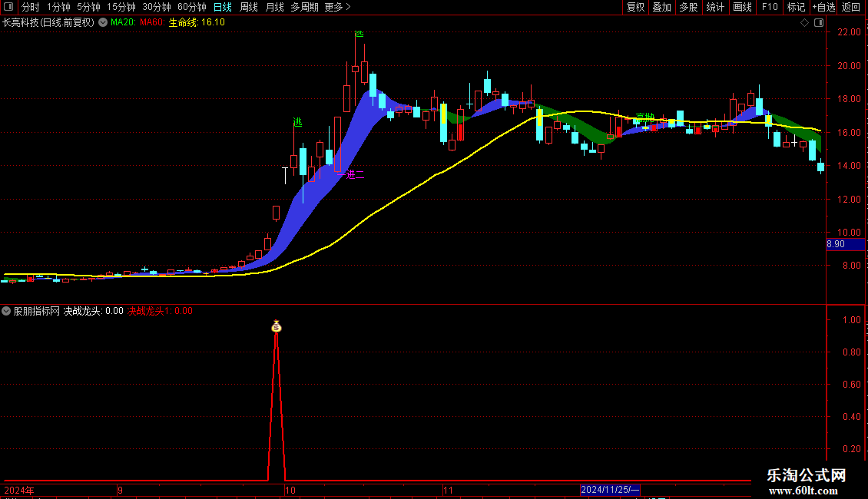Click the panel layout icon at top-left
Image resolution: width=868 pixels, height=499 pixels.
8,7
